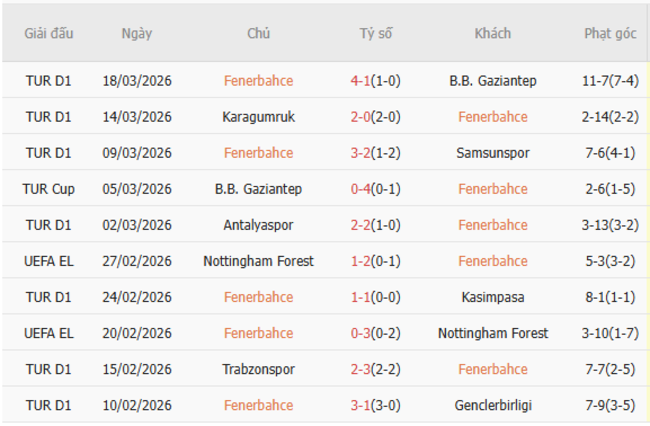
Task: Click B.B. Gaziantep in the 18/03/2026 row
Action: point(492,81)
